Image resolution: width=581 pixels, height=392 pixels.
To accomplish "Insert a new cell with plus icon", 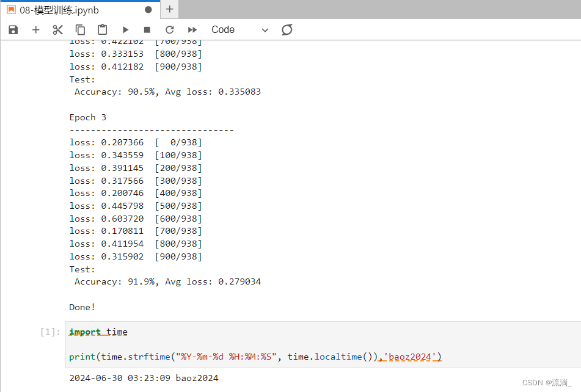I will coord(35,29).
